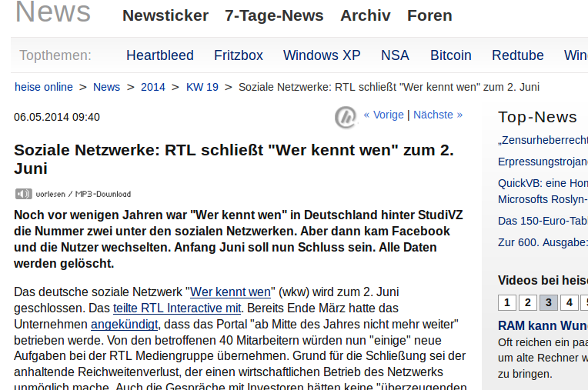This screenshot has height=390, width=588.
Task: Open the "Wer kennt wen" inline link
Action: [230, 292]
